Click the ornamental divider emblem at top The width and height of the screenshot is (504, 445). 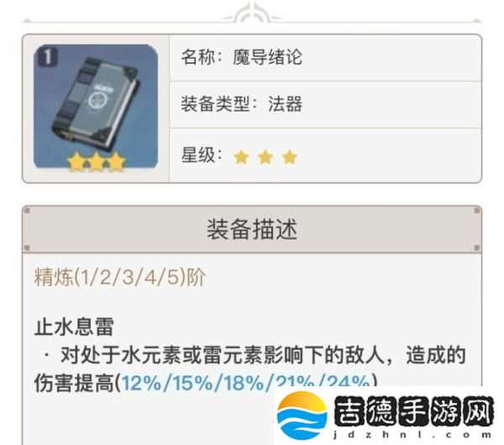tap(252, 12)
